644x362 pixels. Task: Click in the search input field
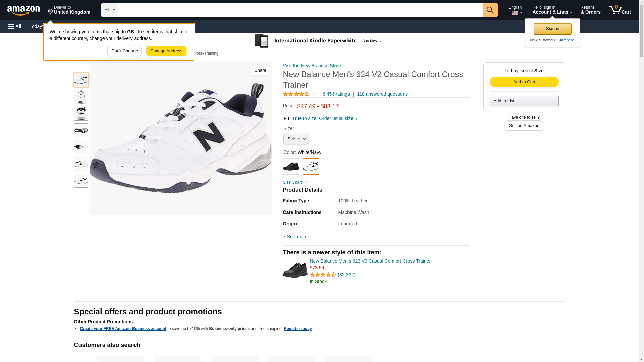tap(300, 10)
